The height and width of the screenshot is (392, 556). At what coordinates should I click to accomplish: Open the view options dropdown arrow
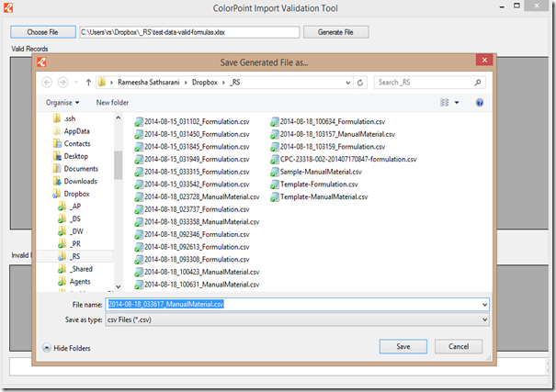[457, 103]
